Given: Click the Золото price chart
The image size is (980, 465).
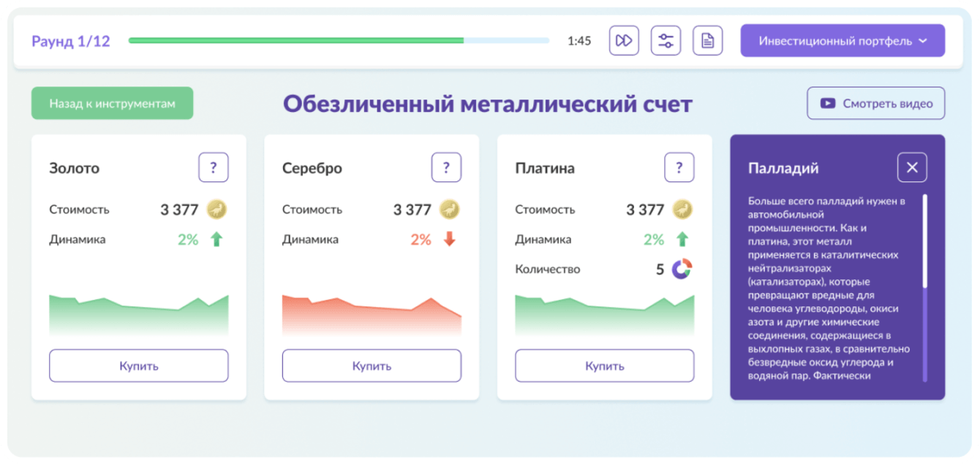Looking at the screenshot, I should point(139,315).
